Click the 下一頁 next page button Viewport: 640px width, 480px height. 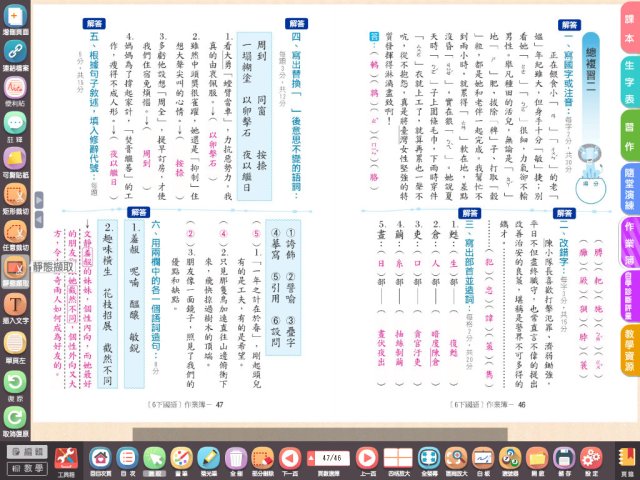(x=290, y=459)
